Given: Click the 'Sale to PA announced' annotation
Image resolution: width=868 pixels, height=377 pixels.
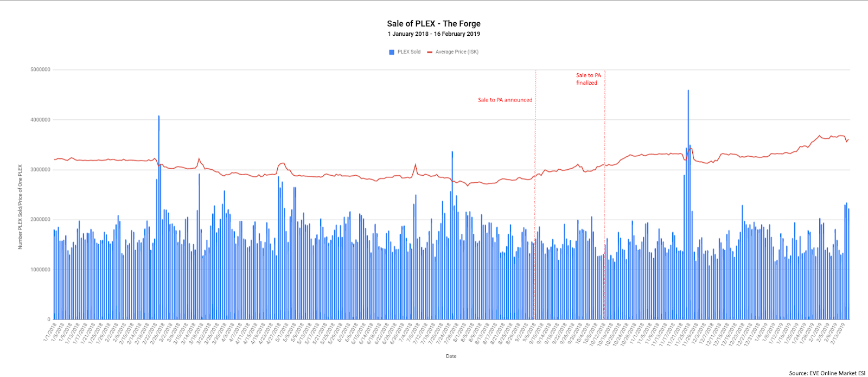Looking at the screenshot, I should pyautogui.click(x=505, y=100).
